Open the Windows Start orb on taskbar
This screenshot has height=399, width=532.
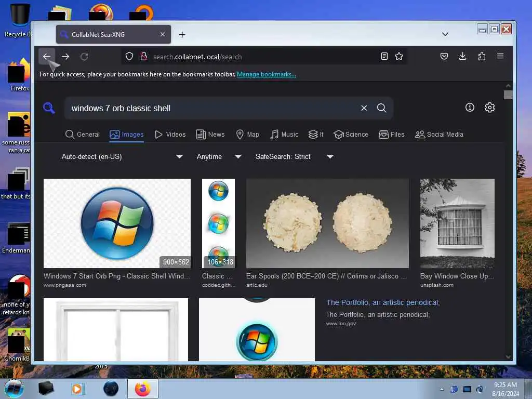[14, 389]
